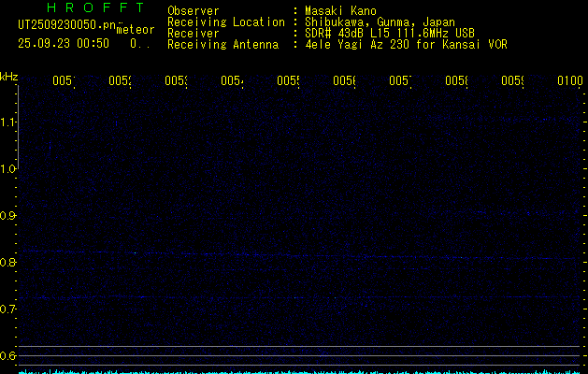Click the kHz axis unit label
The image size is (588, 374).
point(8,75)
